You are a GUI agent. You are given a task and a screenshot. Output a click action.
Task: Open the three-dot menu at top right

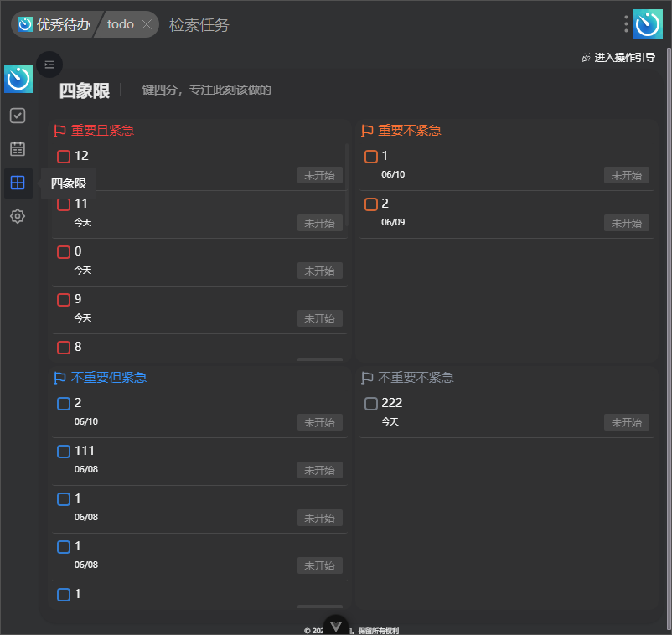click(626, 24)
